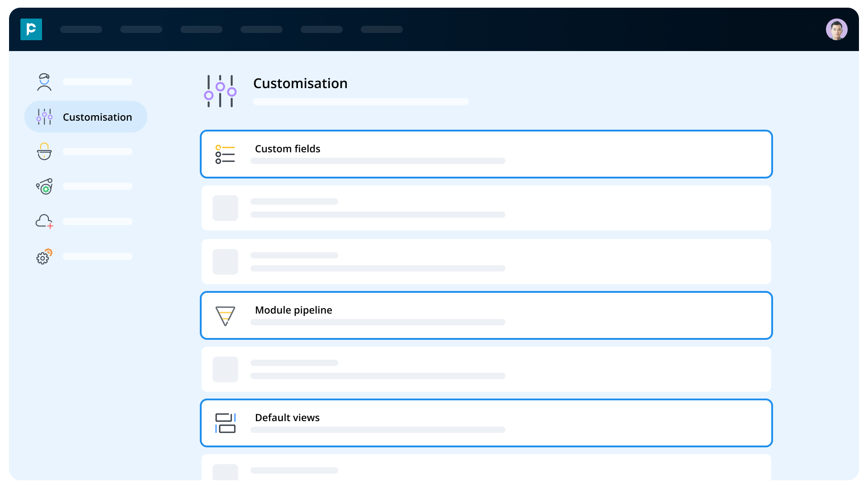Click the last navigation bar item
This screenshot has height=488, width=868.
[x=382, y=29]
